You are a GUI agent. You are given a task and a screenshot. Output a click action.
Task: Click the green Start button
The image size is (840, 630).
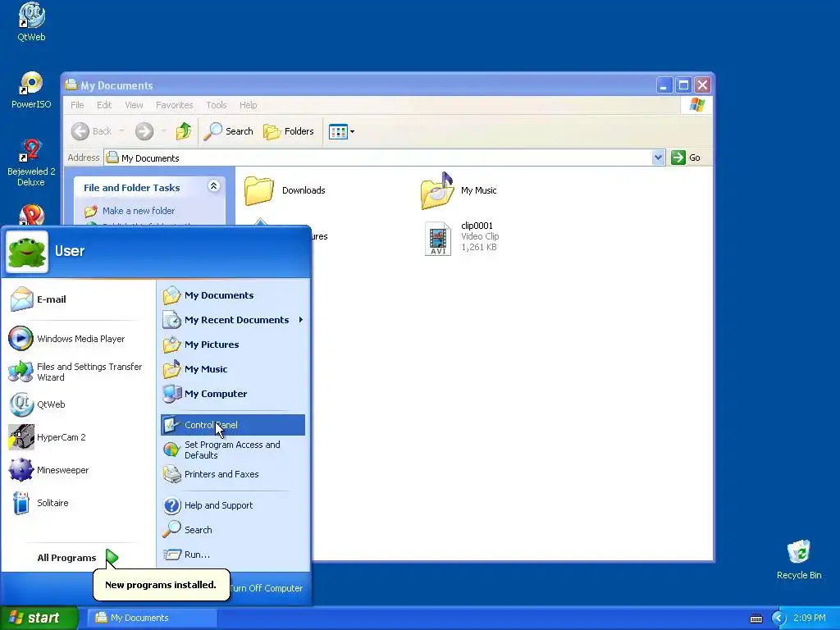(39, 618)
